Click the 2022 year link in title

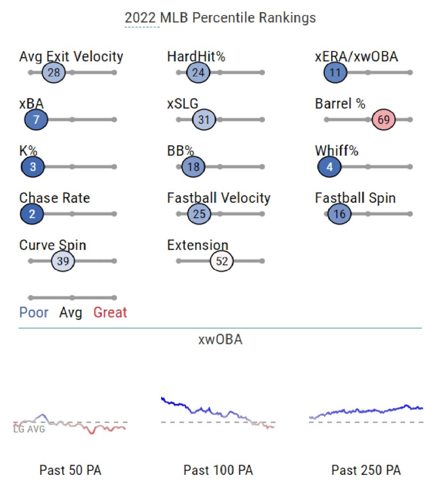click(142, 18)
